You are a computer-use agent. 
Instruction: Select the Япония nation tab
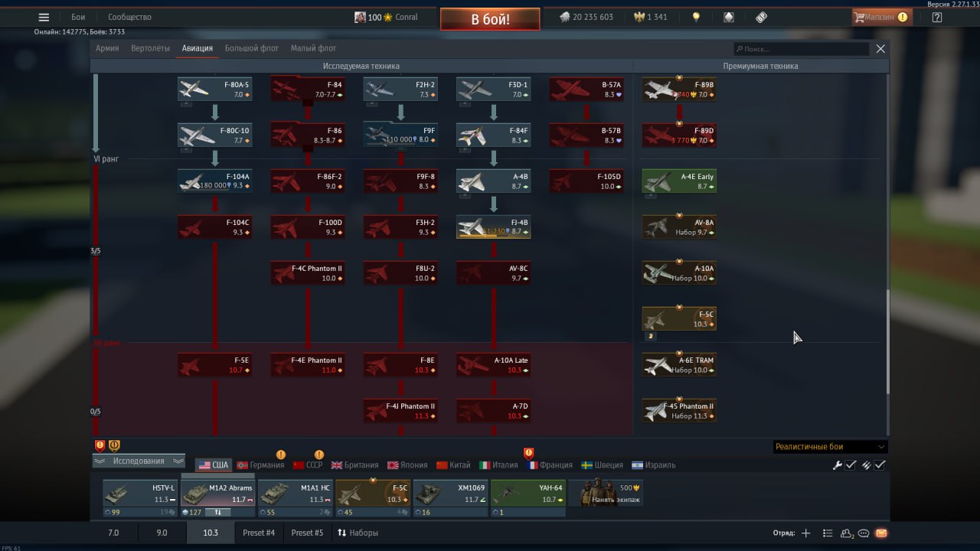pos(407,465)
